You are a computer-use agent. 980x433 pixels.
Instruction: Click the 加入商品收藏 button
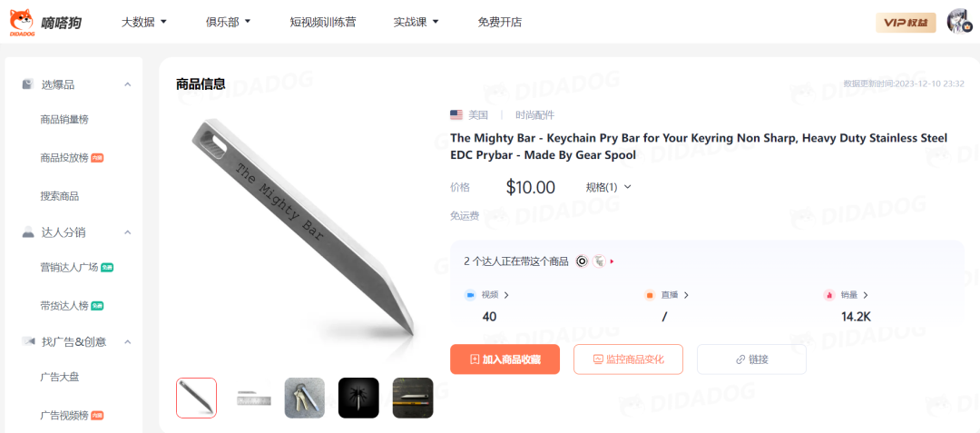[505, 359]
